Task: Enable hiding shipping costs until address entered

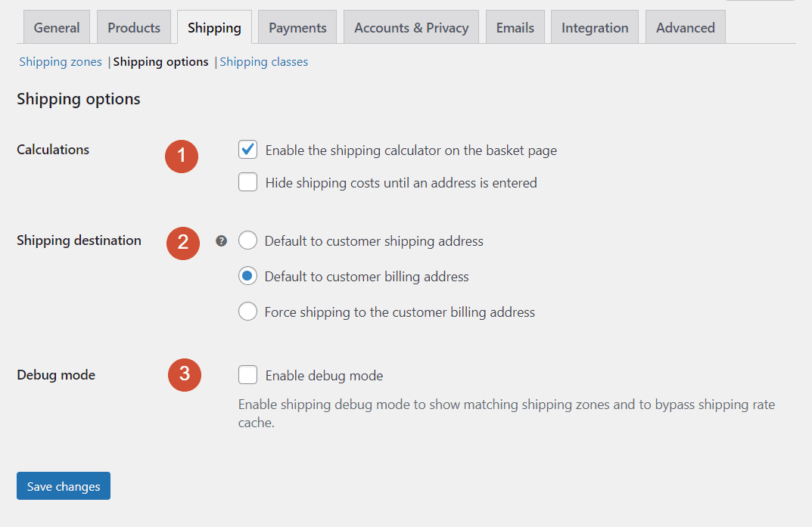Action: [x=247, y=182]
